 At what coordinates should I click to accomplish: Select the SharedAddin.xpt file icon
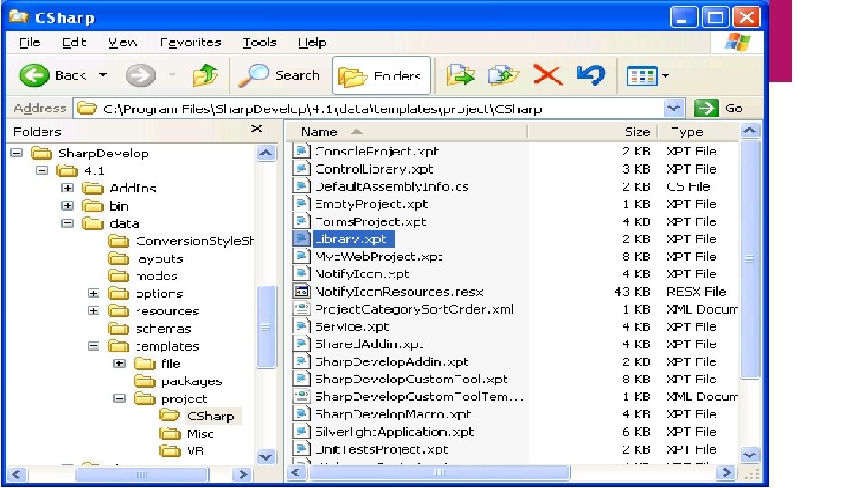(x=301, y=344)
